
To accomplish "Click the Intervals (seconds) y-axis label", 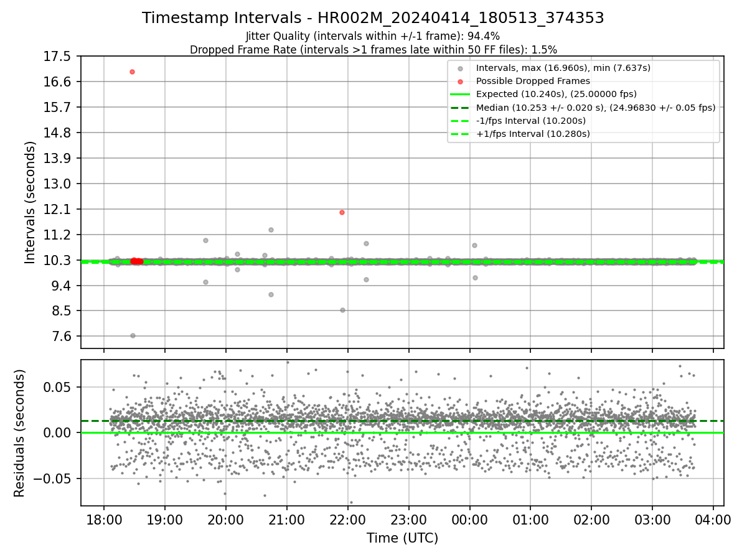I will [31, 202].
